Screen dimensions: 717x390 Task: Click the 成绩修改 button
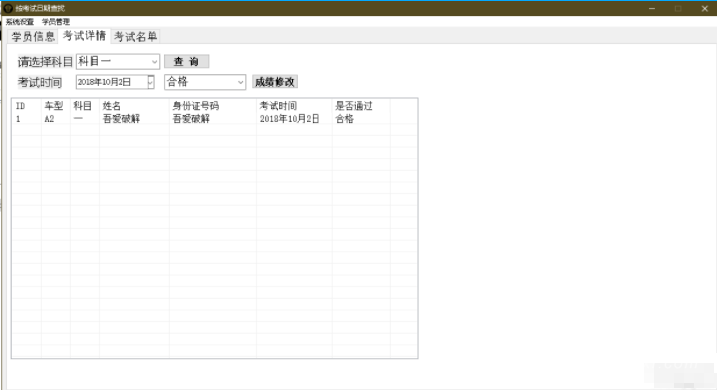[x=275, y=82]
